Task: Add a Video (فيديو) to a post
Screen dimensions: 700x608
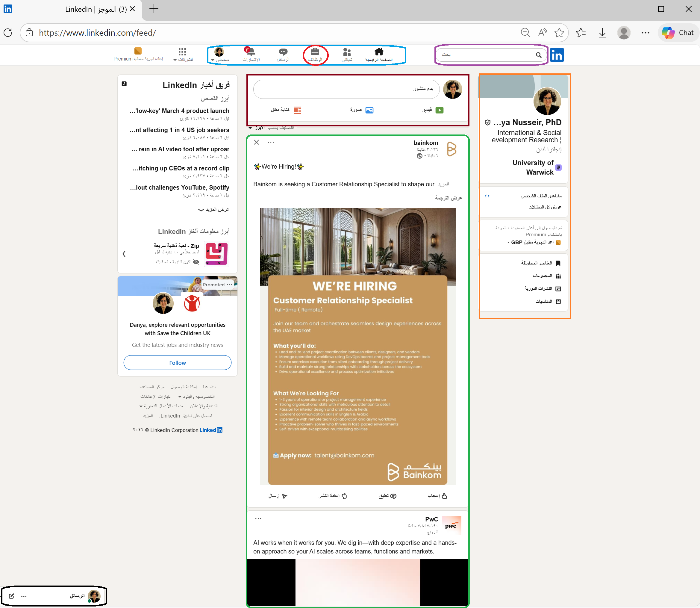Action: 433,110
